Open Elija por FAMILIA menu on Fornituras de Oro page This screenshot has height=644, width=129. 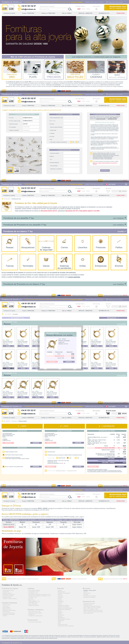(67, 196)
